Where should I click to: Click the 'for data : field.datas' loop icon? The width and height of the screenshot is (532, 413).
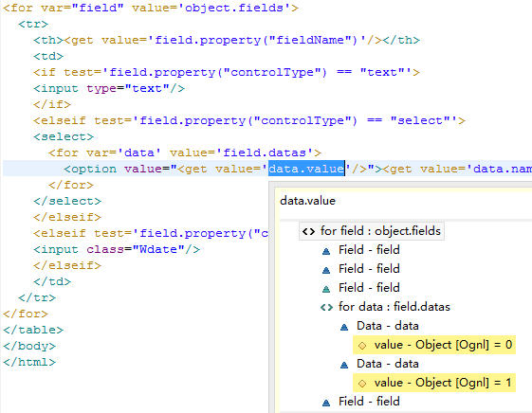click(x=326, y=307)
